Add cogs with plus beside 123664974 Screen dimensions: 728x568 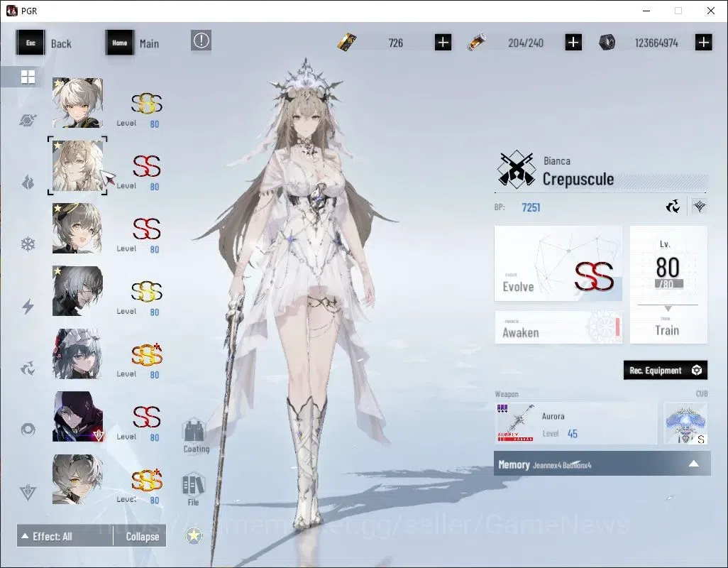704,43
